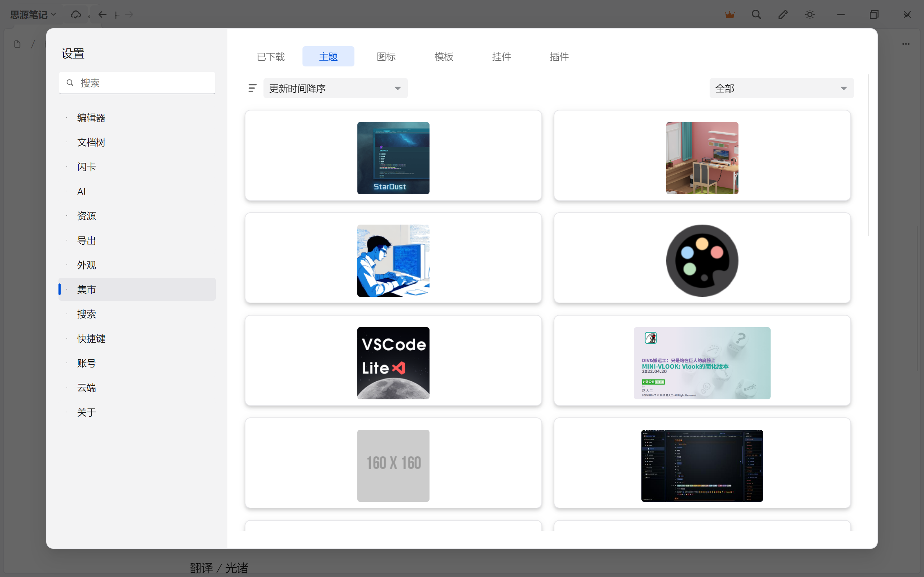Select 外观 in the settings sidebar
This screenshot has height=577, width=924.
(x=87, y=265)
